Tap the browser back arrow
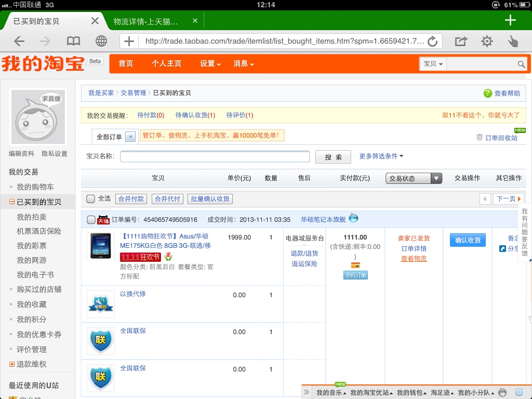532x399 pixels. (x=19, y=42)
